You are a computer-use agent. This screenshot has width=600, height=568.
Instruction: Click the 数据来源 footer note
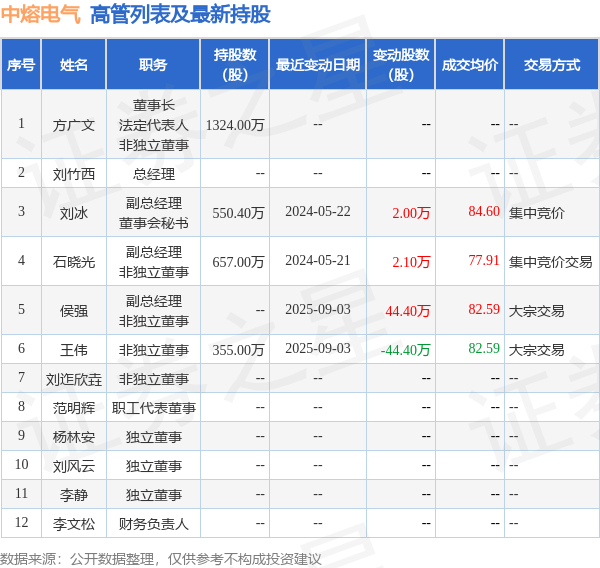161,559
